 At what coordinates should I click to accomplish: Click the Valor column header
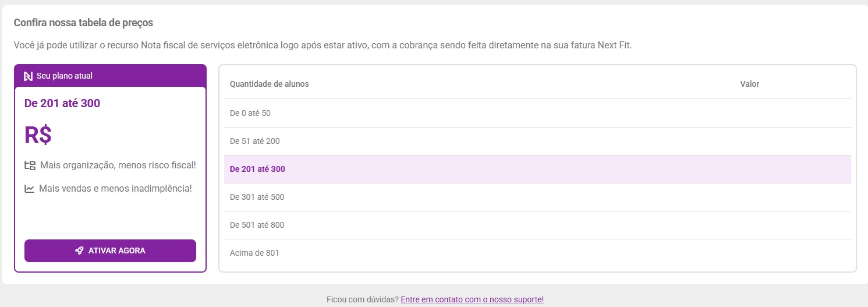(750, 84)
